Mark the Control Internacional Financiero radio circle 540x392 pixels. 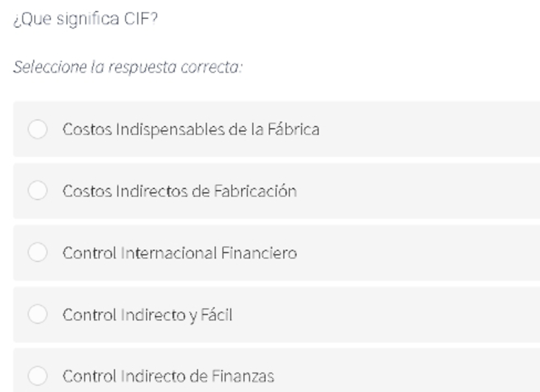coord(38,253)
